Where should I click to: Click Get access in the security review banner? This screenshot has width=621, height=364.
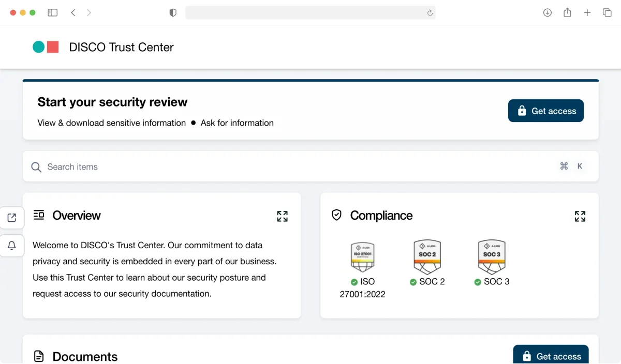pos(545,111)
